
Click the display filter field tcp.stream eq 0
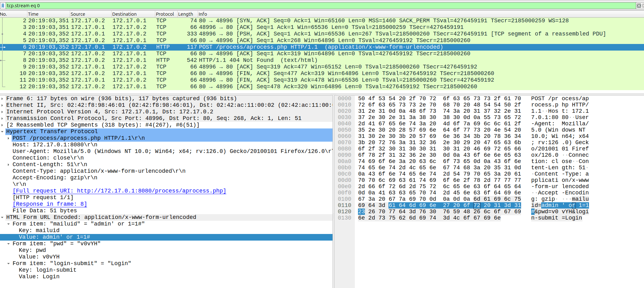click(321, 6)
